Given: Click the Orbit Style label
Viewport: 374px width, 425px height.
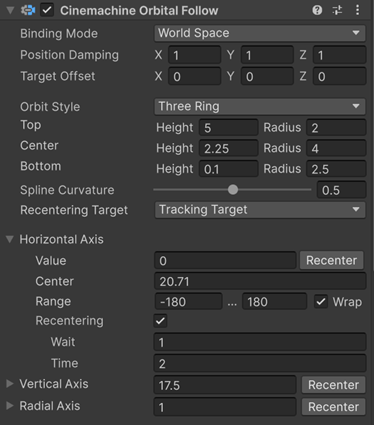Looking at the screenshot, I should 50,107.
